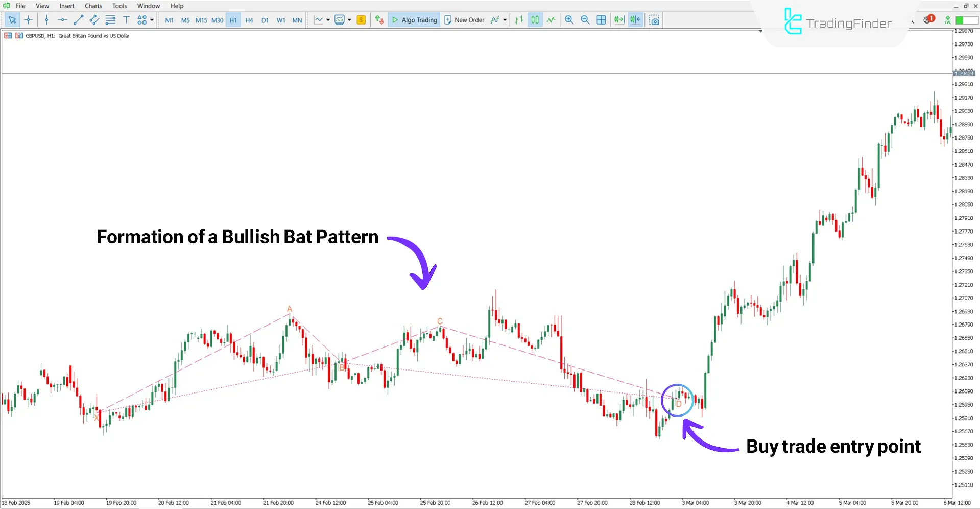Viewport: 980px width, 509px height.
Task: Pick the trendline drawing tool
Action: [78, 20]
